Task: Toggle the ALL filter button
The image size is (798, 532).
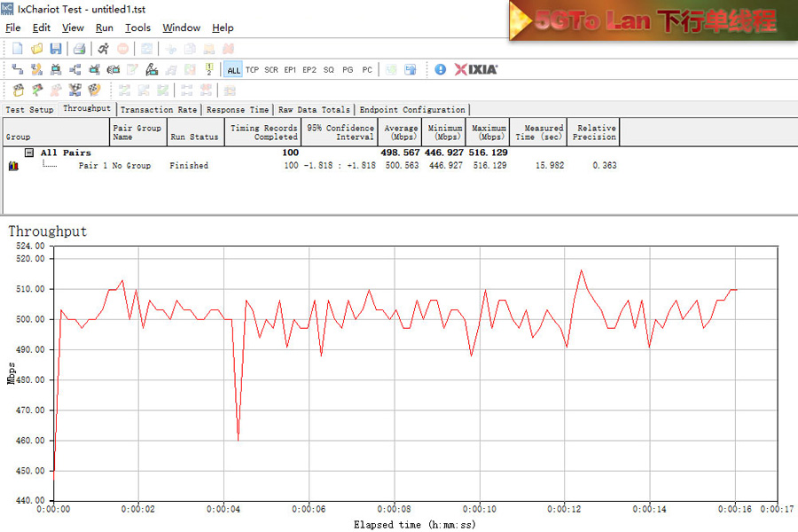Action: (233, 70)
